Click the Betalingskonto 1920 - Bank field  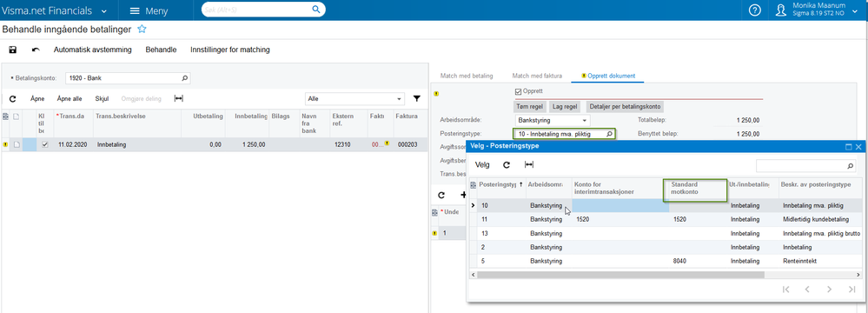(128, 78)
